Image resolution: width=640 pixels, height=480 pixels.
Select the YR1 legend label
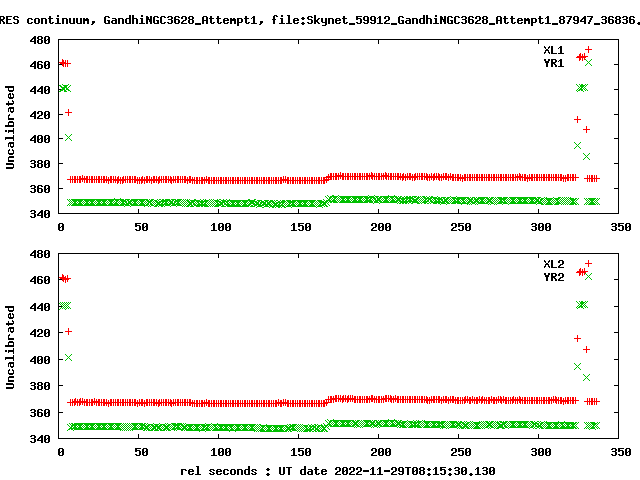click(x=553, y=63)
